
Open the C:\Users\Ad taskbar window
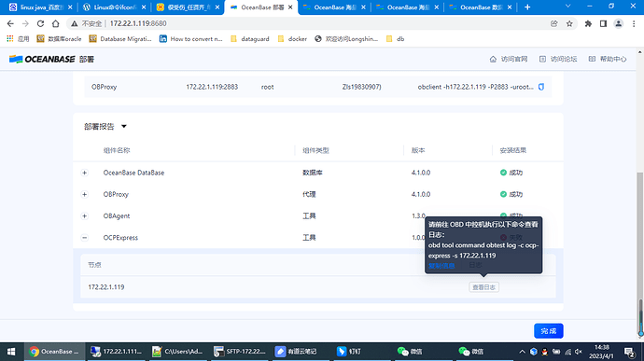tap(177, 352)
